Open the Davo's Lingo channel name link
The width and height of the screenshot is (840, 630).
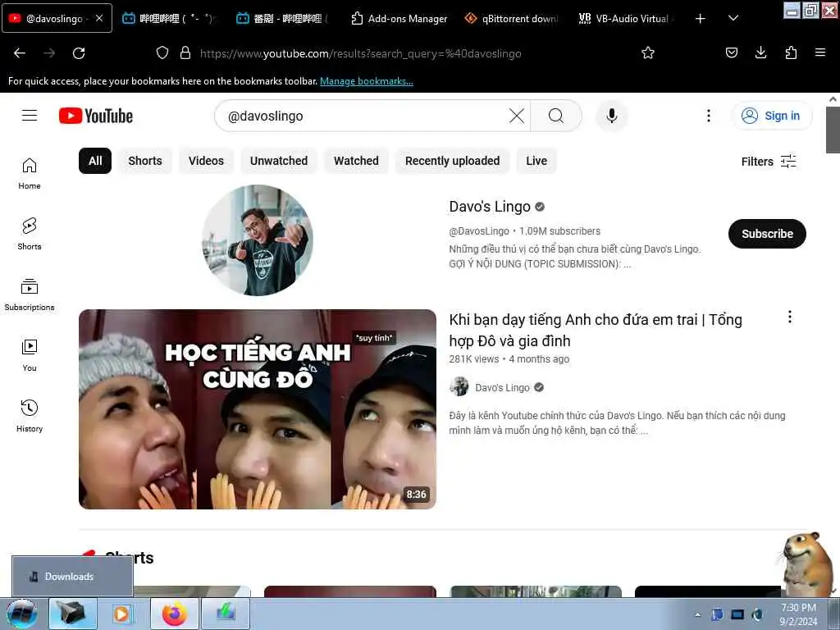(490, 207)
